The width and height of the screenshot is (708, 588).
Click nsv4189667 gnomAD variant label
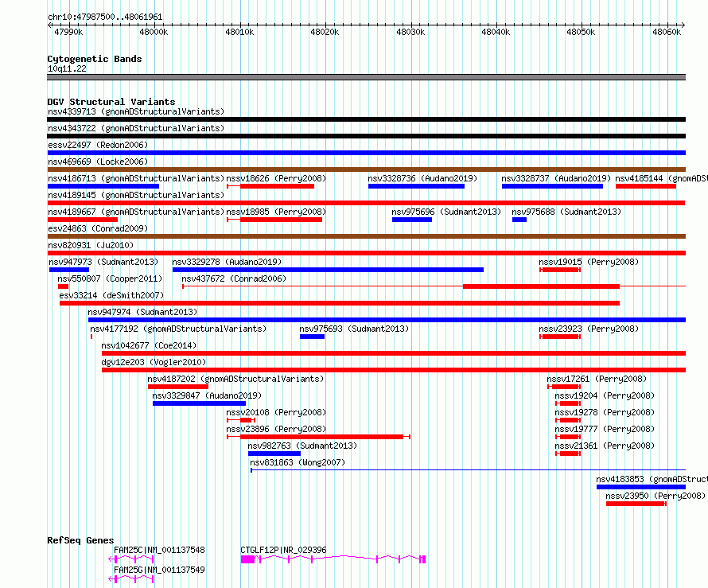136,212
